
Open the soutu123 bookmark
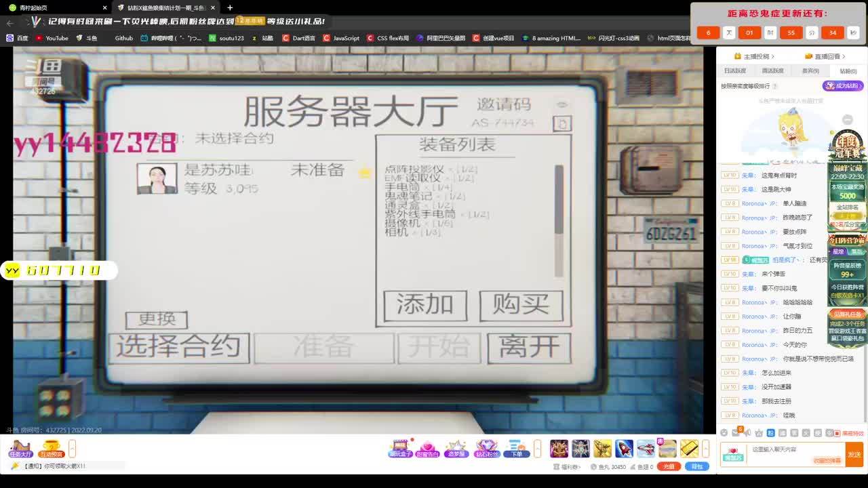(x=226, y=38)
